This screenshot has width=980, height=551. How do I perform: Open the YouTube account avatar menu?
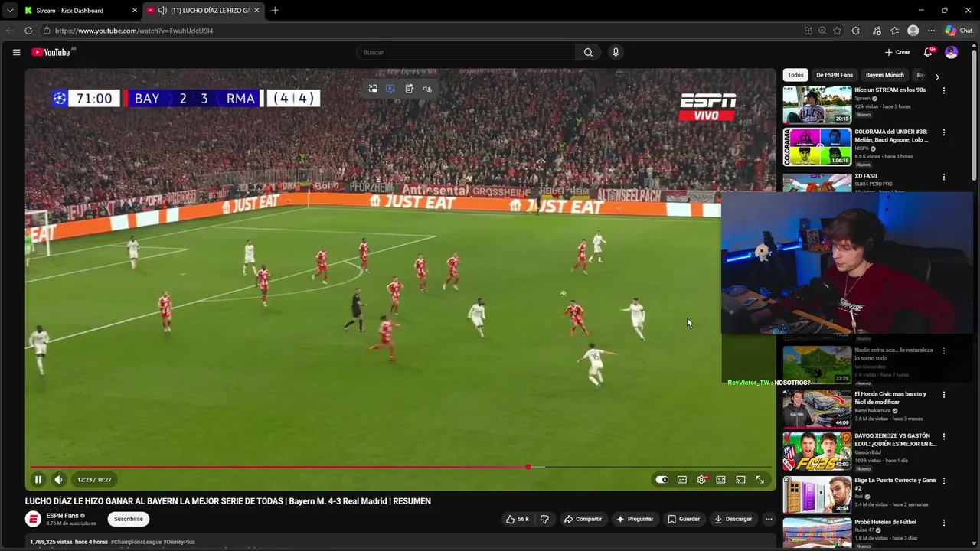(x=951, y=52)
